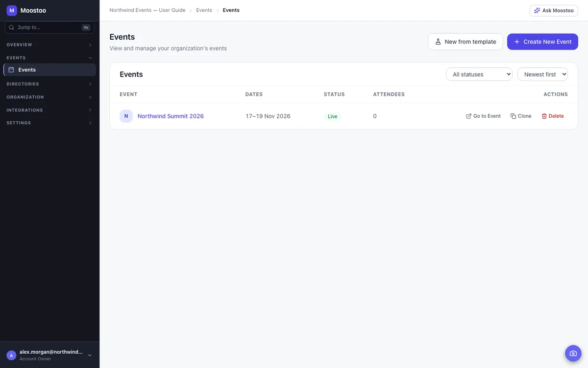Open the All statuses filter dropdown
Viewport: 588px width, 368px height.
coord(479,75)
